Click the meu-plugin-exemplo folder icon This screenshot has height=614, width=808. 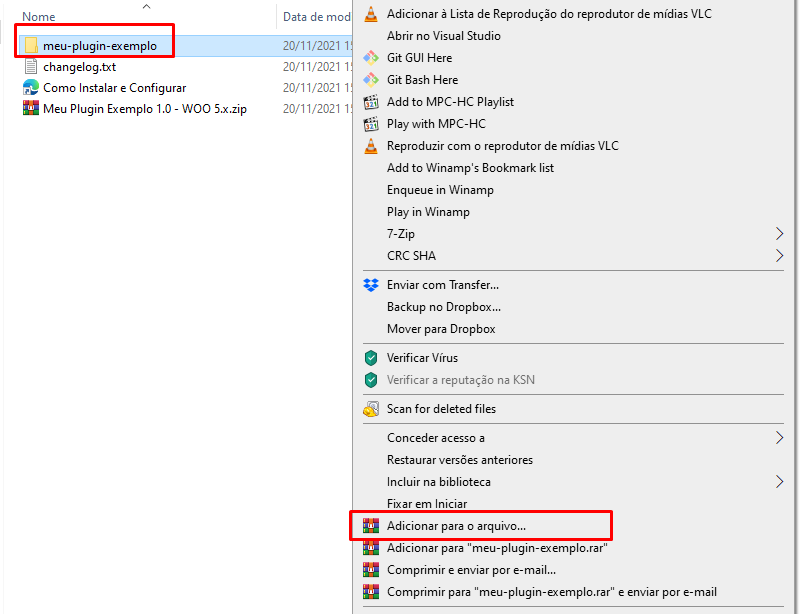[30, 46]
